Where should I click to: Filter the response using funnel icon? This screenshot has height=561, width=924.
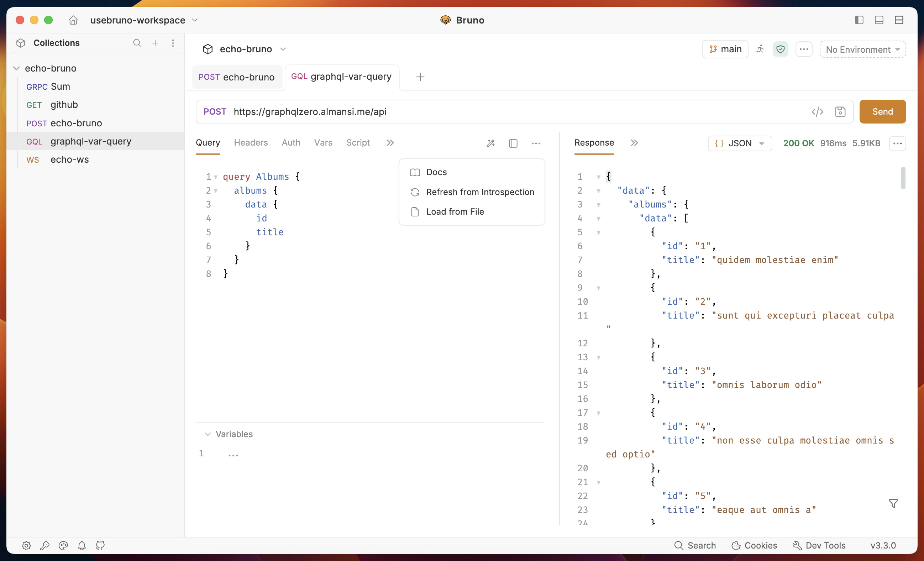894,503
